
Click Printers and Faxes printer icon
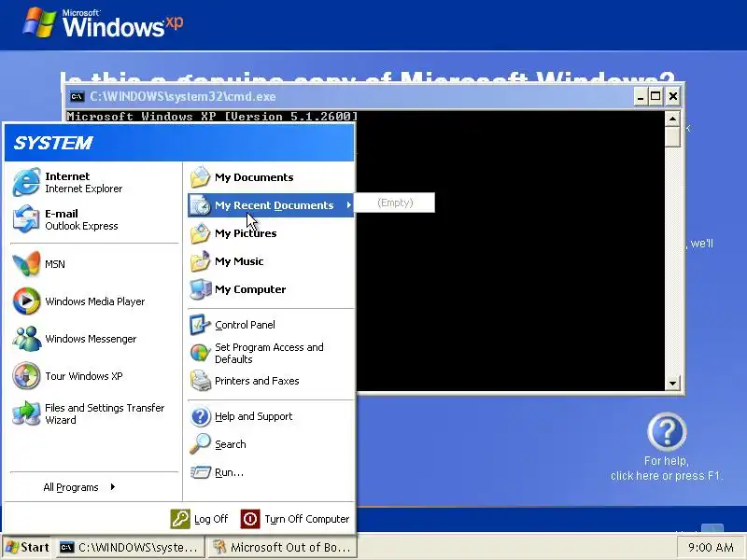[200, 381]
